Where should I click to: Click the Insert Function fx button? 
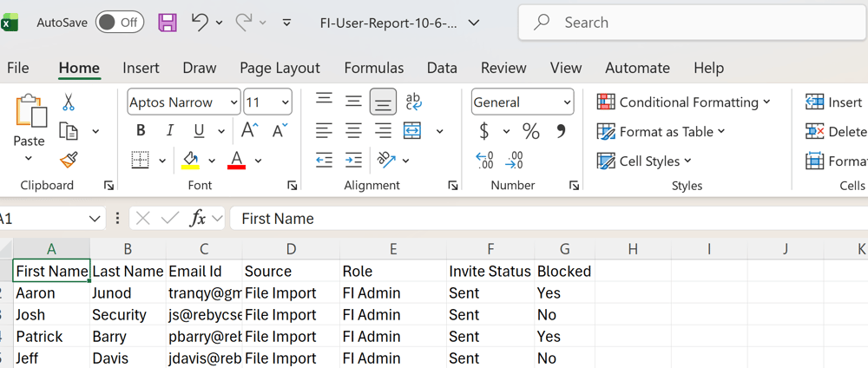[198, 219]
